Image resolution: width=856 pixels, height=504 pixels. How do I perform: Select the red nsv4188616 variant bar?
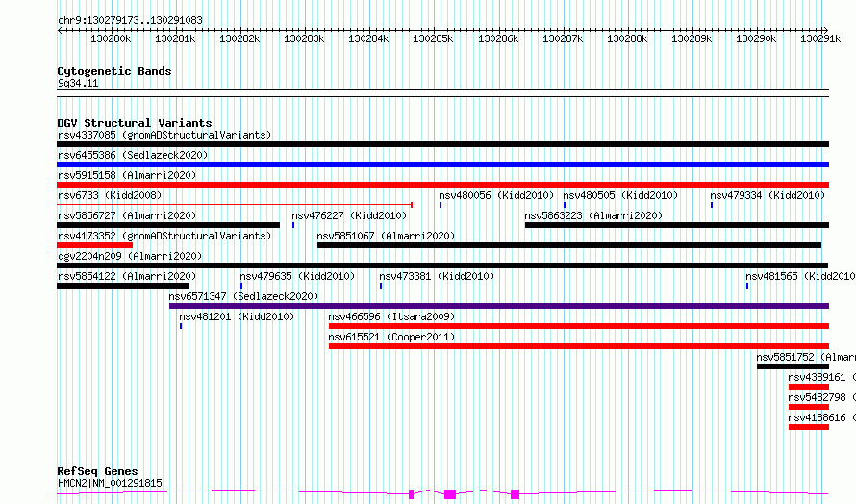(x=809, y=427)
